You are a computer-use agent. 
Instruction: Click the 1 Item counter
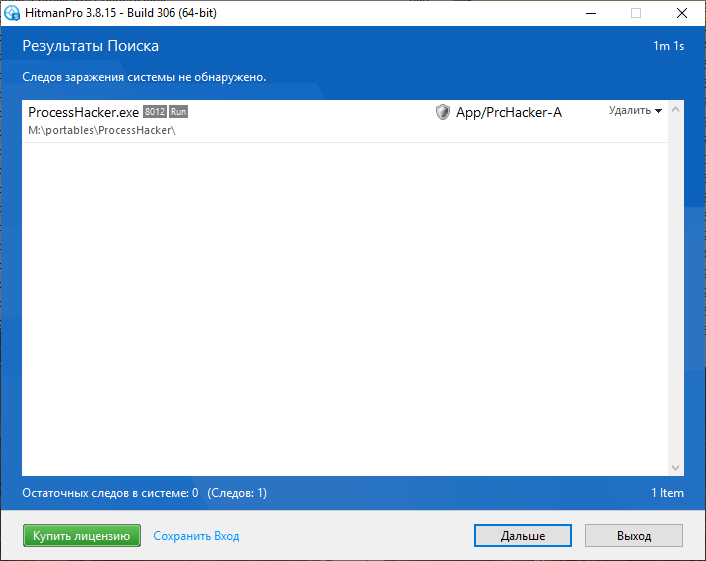[667, 493]
